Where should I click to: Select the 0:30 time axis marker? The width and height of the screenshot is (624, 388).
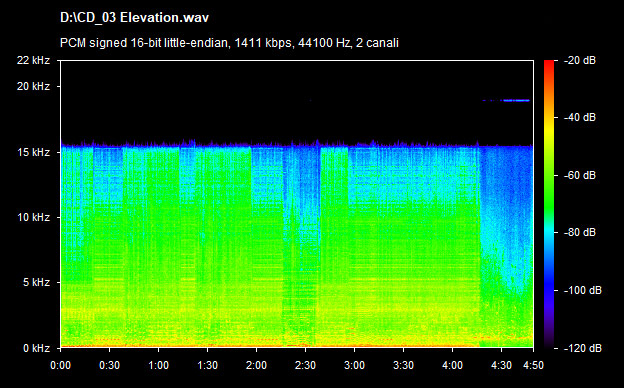(x=109, y=365)
